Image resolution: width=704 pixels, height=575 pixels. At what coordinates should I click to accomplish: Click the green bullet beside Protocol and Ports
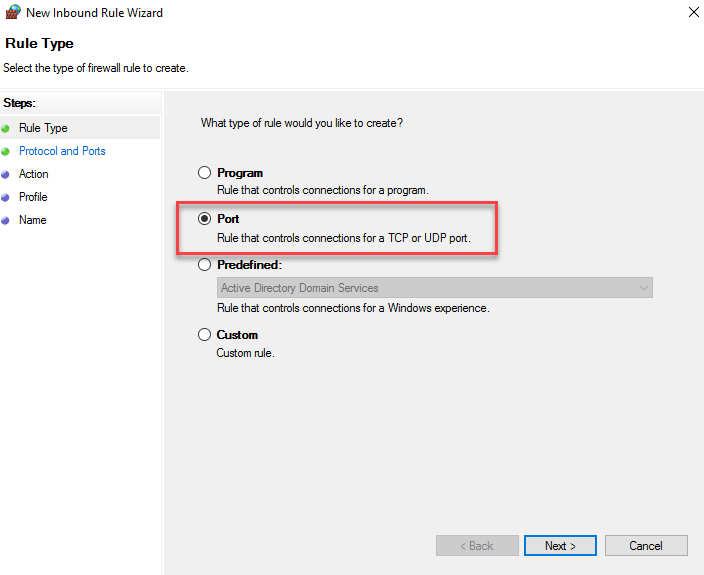[5, 152]
